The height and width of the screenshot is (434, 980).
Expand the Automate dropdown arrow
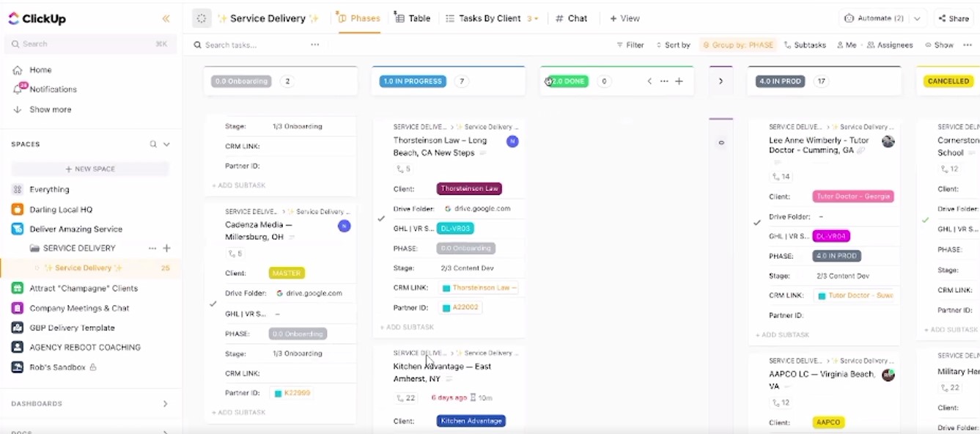[918, 18]
